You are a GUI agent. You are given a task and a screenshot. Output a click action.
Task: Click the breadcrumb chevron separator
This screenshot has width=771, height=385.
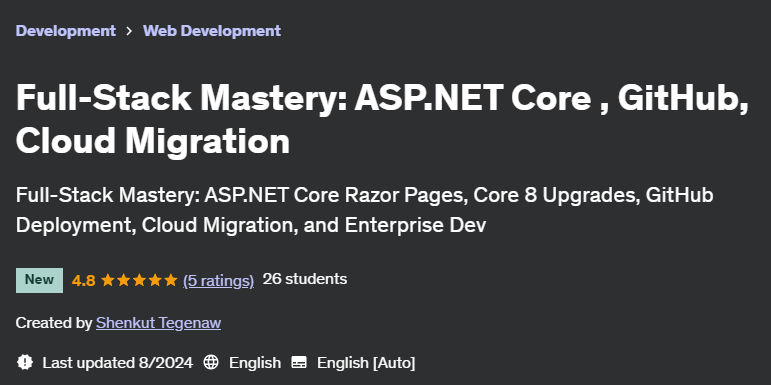pos(129,31)
